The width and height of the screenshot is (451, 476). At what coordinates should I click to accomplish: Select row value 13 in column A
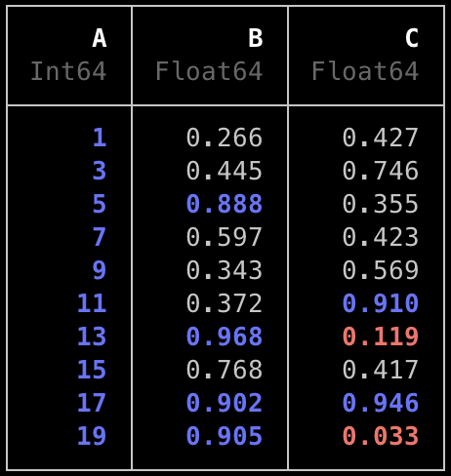[x=92, y=337]
